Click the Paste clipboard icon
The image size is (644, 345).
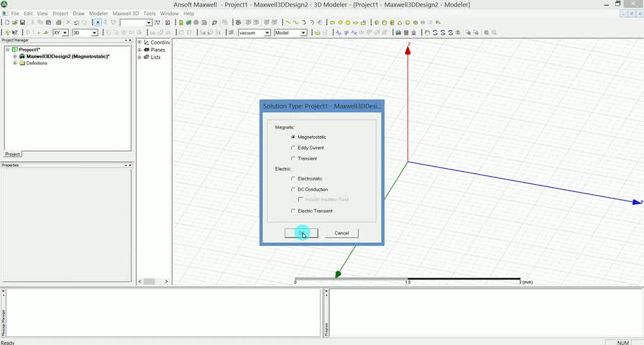48,22
